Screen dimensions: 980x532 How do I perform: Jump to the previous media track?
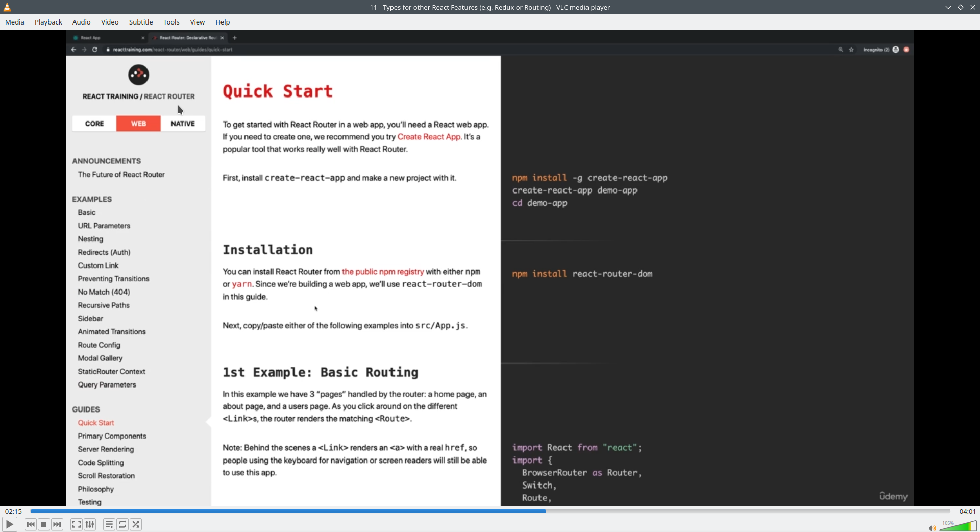(31, 524)
